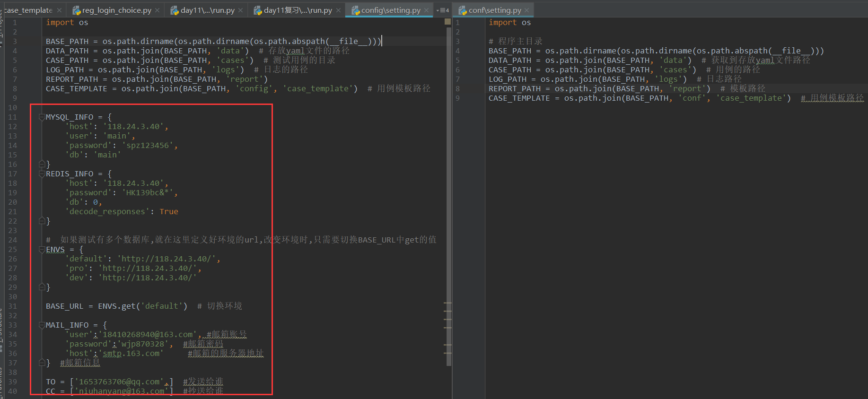Open the hidden tabs list dropdown
Image resolution: width=868 pixels, height=399 pixels.
(443, 10)
